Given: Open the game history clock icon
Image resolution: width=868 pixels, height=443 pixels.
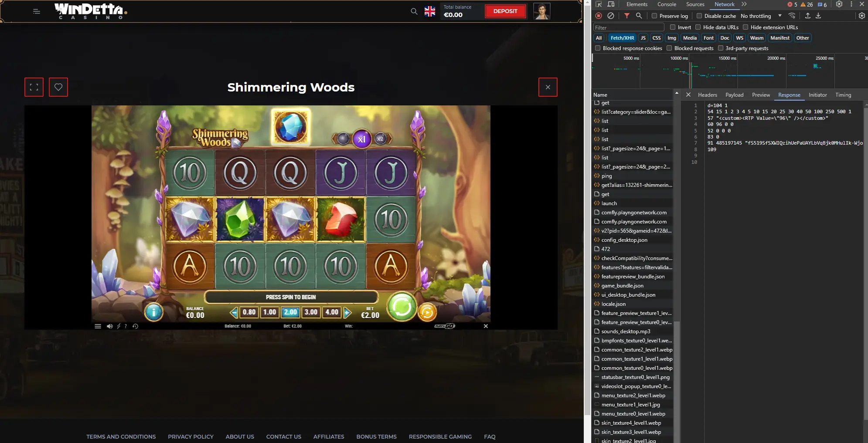Looking at the screenshot, I should tap(136, 326).
